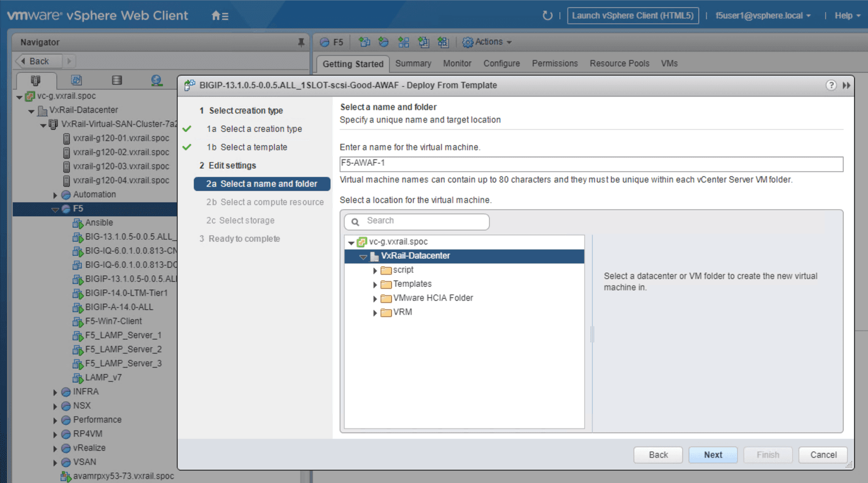Select Hosts and Clusters navigator view

pyautogui.click(x=36, y=80)
